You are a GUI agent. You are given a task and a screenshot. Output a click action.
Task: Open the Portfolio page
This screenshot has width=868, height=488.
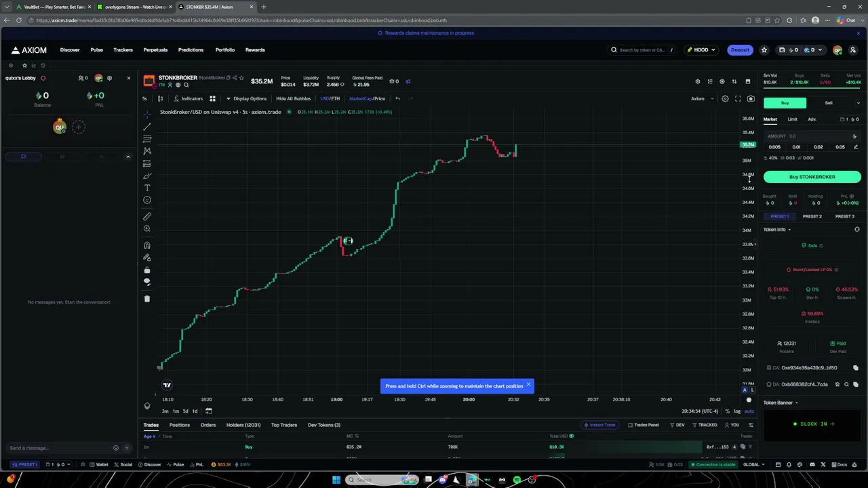(225, 50)
